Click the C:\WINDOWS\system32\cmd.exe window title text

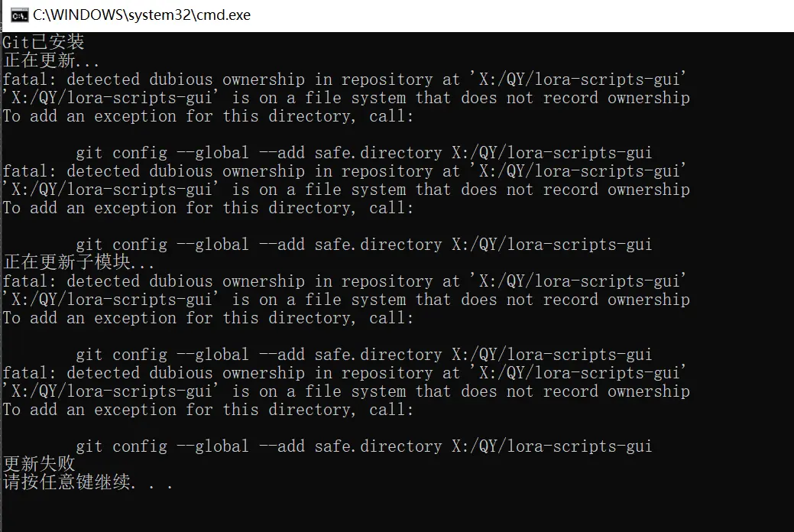(x=142, y=15)
